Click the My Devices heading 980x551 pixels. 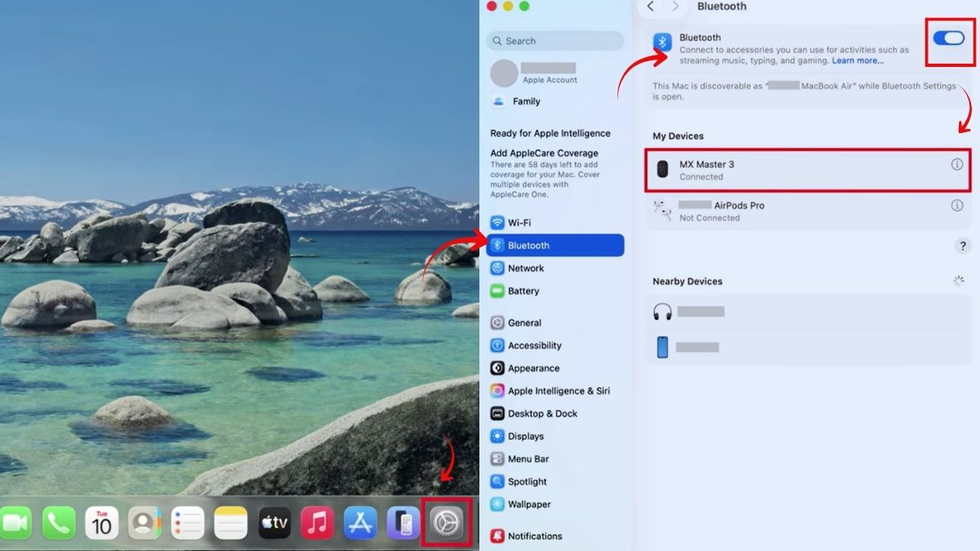coord(678,136)
